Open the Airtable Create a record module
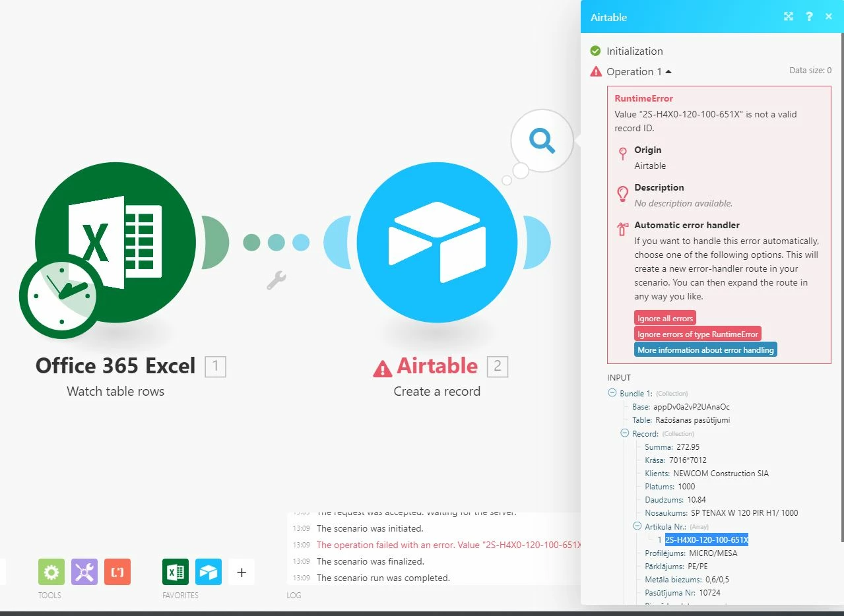 coord(437,243)
